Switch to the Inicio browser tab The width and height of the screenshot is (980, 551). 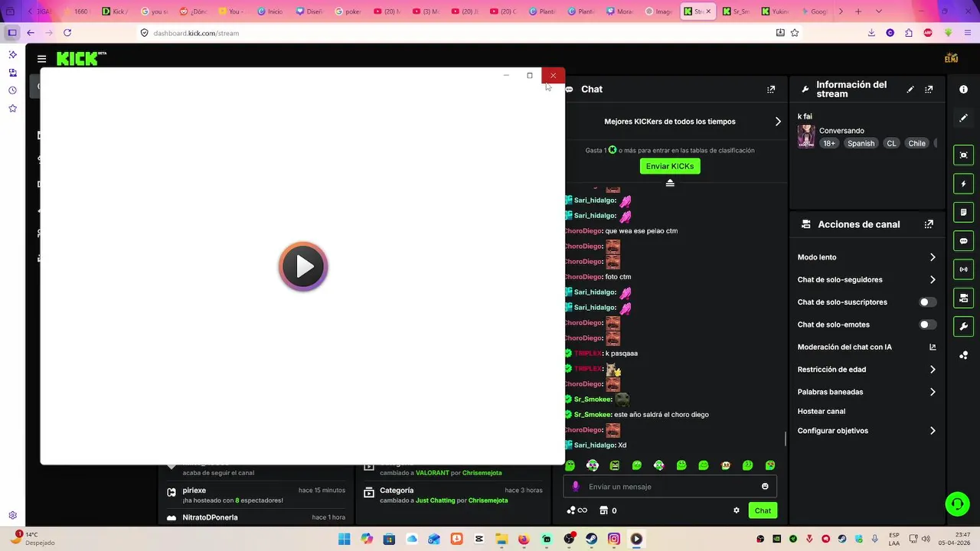coord(273,11)
